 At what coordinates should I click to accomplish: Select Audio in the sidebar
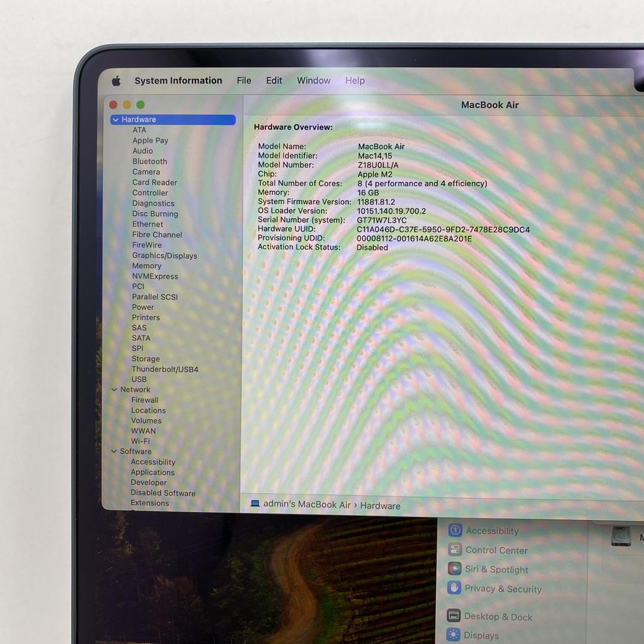click(143, 151)
